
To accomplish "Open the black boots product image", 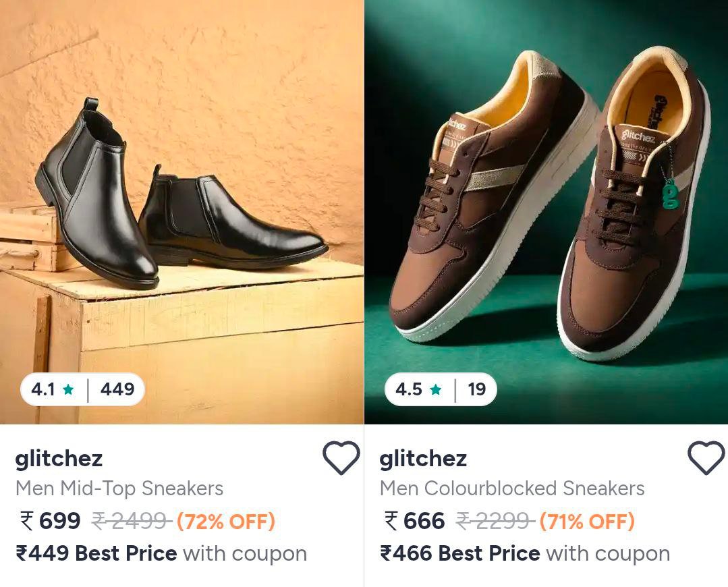I will click(x=181, y=202).
